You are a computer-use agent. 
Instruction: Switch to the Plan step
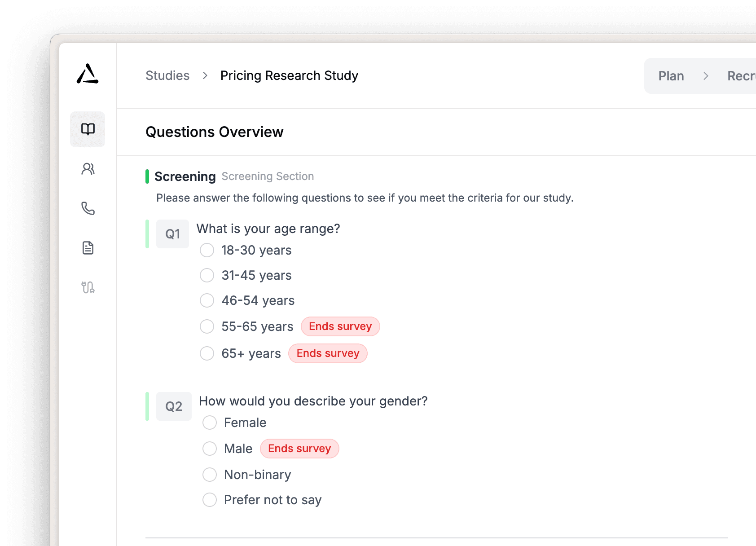coord(671,76)
